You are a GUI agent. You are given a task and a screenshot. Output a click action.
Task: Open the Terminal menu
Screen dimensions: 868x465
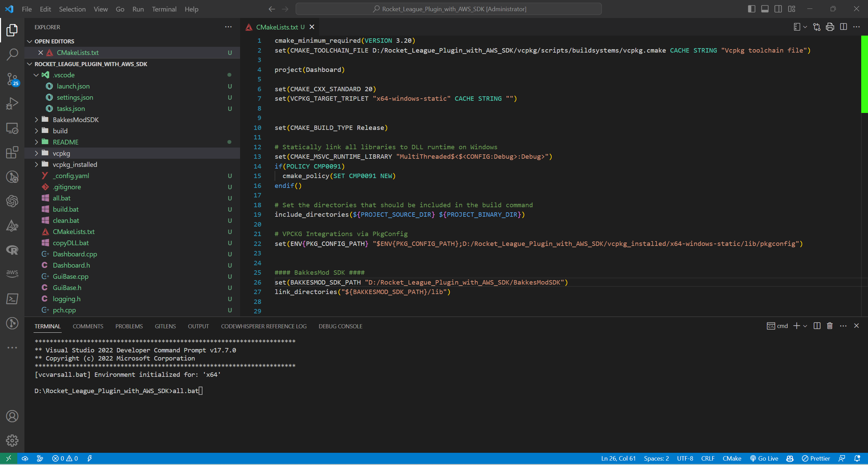point(164,9)
